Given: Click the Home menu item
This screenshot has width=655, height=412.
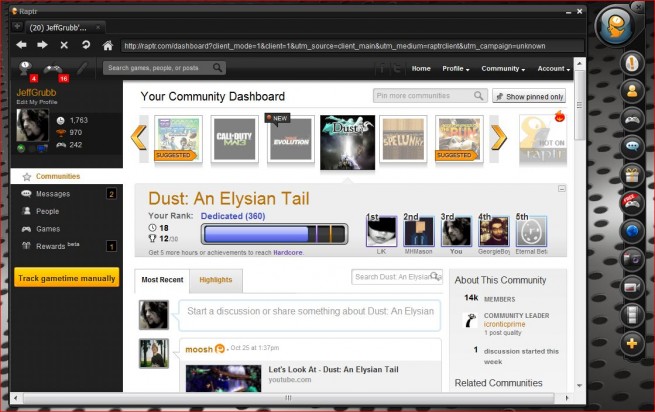Looking at the screenshot, I should (x=421, y=69).
